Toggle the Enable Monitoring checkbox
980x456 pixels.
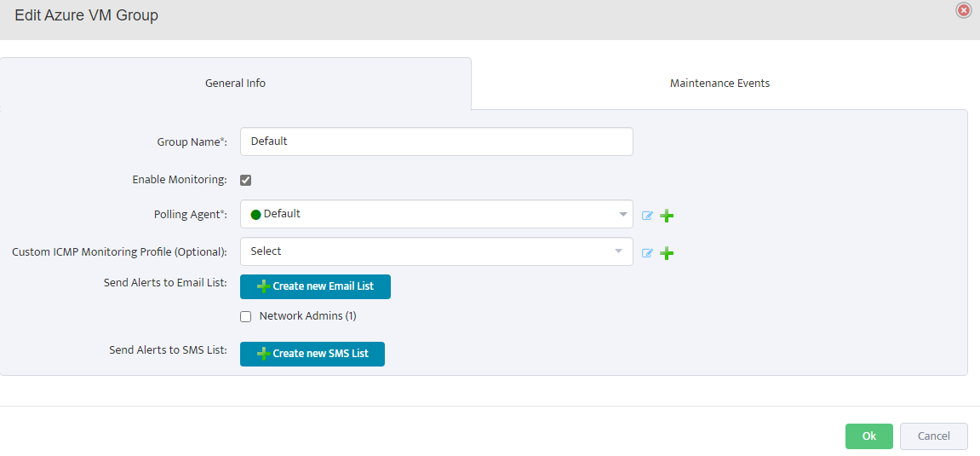(245, 180)
